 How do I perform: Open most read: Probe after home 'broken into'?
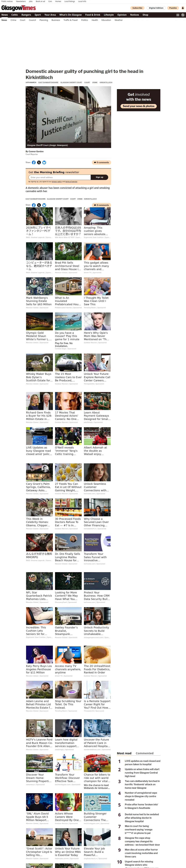click(x=141, y=806)
